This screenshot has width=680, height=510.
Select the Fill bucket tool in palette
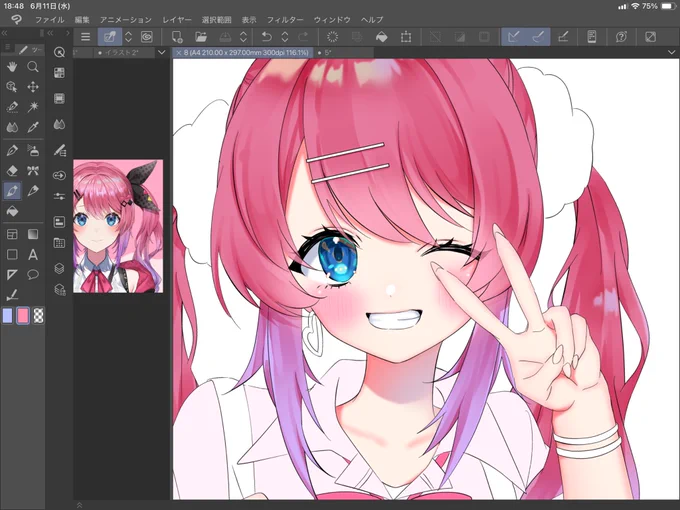12,211
